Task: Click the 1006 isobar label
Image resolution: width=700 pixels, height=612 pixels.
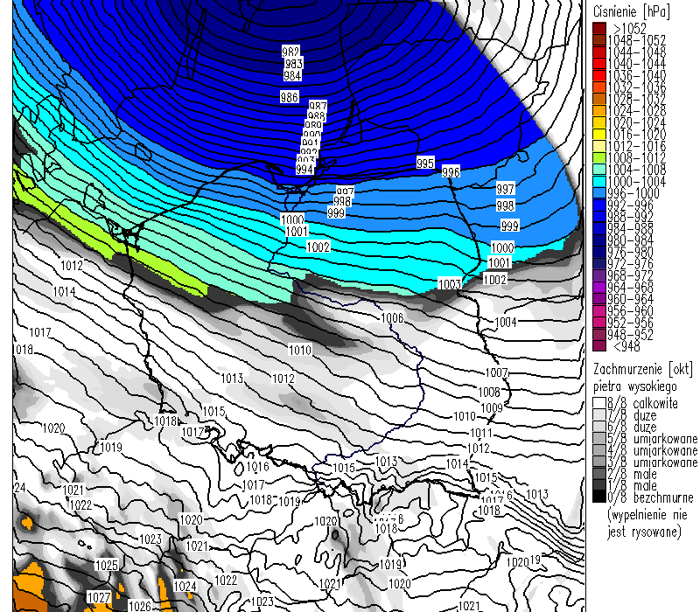Action: tap(392, 318)
